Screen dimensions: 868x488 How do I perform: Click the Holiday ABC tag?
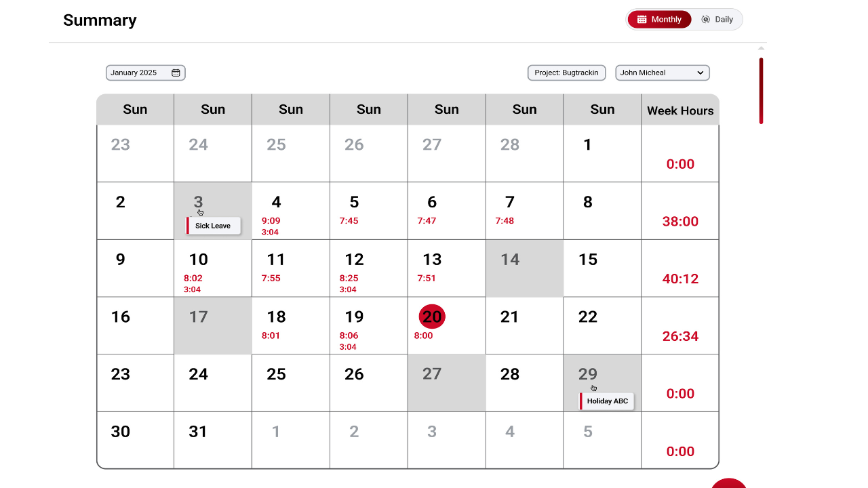[x=607, y=401]
